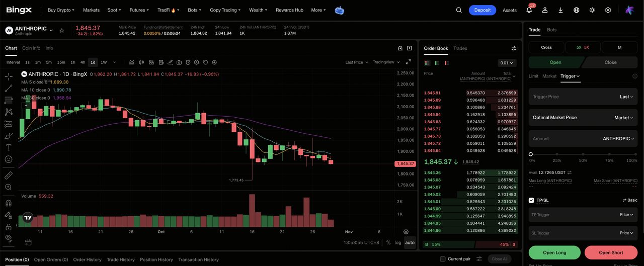Click the Deposit button

(x=482, y=10)
